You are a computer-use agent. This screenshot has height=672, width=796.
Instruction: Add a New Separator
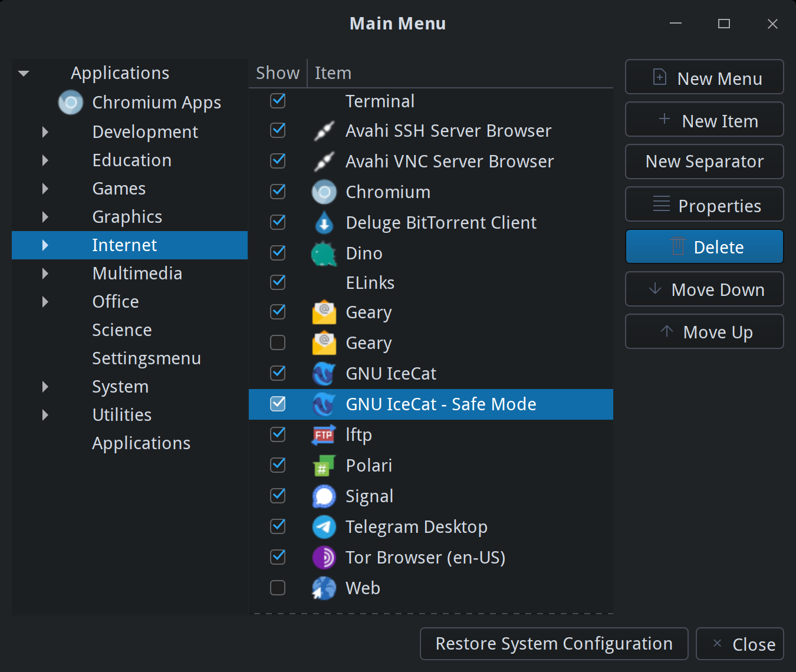(x=705, y=162)
